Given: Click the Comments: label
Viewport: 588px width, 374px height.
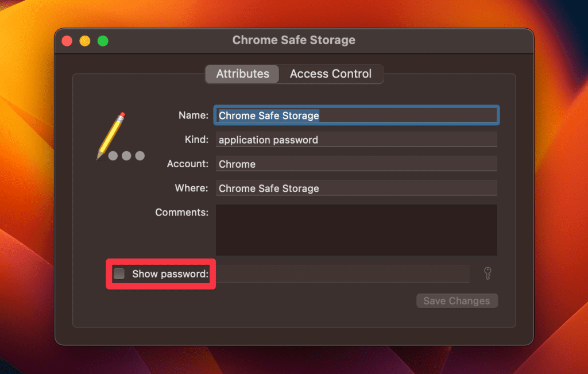Looking at the screenshot, I should 181,213.
